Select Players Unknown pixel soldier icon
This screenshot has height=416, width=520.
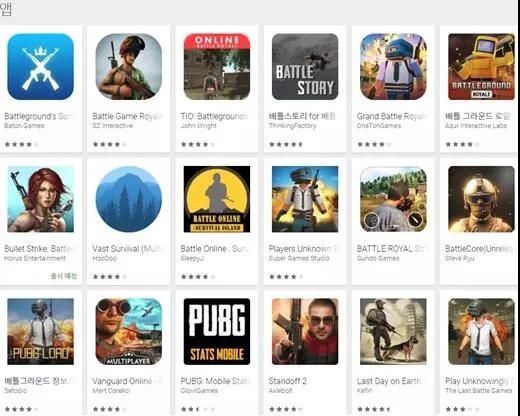(x=305, y=199)
